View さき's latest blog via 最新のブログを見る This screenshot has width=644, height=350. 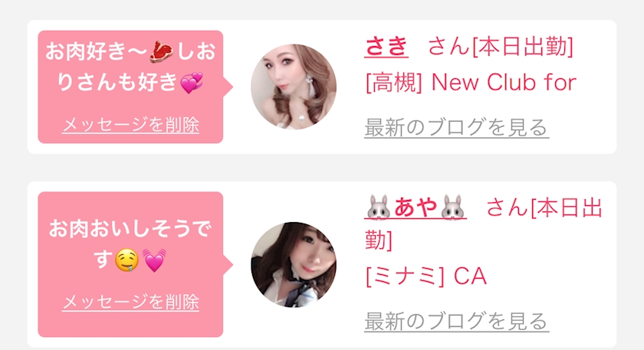457,128
